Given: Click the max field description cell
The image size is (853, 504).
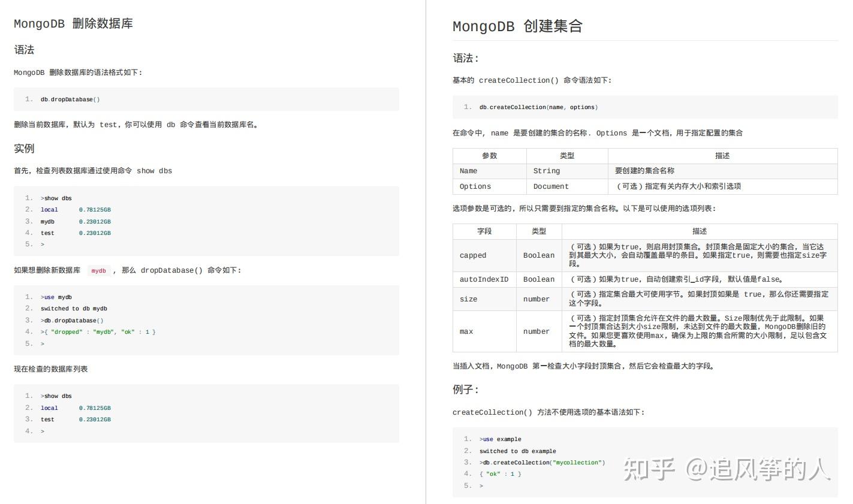Looking at the screenshot, I should (x=700, y=331).
